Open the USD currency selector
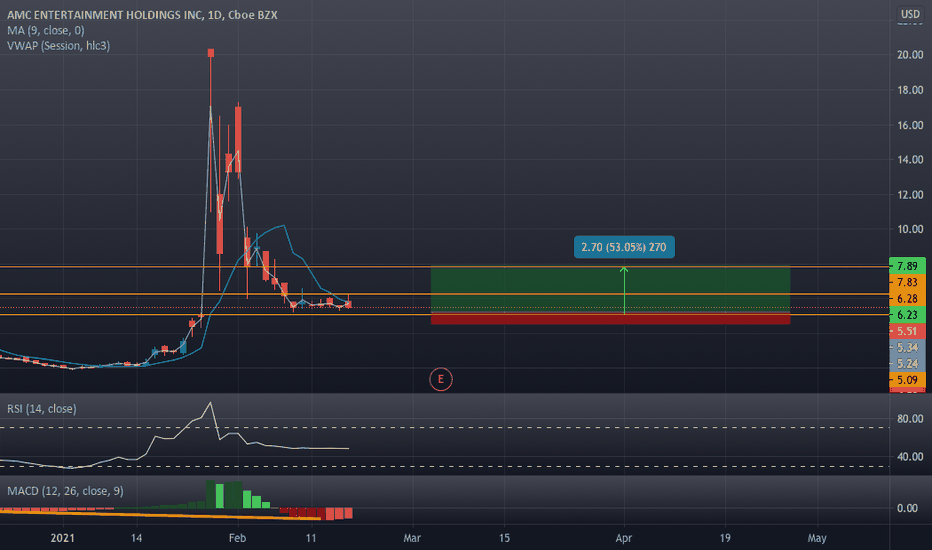Screen dimensions: 932x550 tap(910, 14)
